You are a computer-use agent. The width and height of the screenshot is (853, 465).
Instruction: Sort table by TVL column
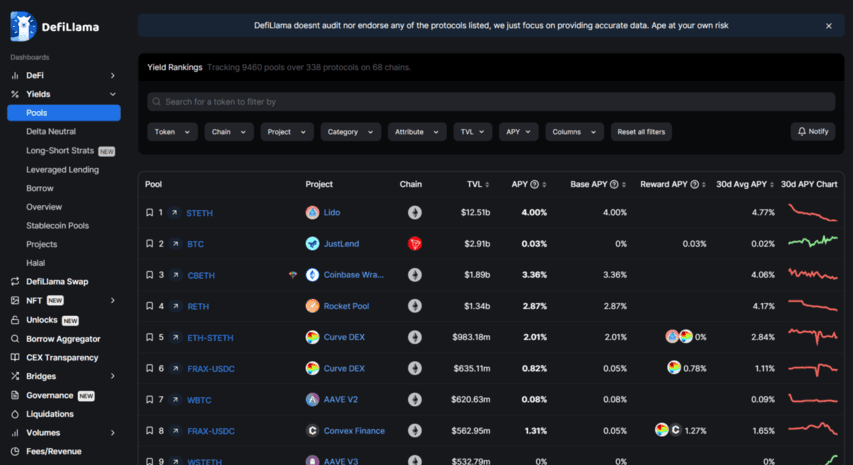[x=478, y=184]
